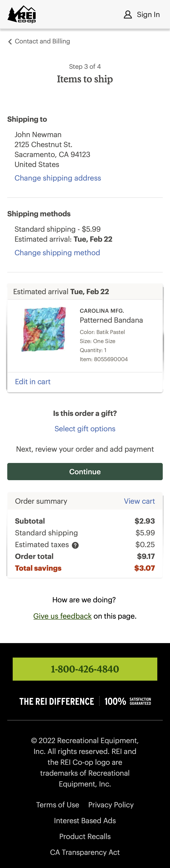Visit Interest Based Ads footer link
The image size is (170, 868).
(85, 820)
